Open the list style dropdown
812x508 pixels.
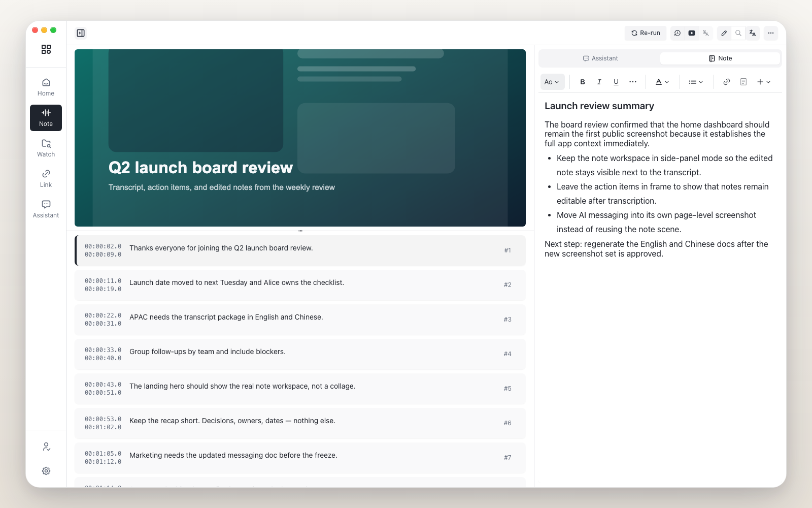pyautogui.click(x=696, y=82)
